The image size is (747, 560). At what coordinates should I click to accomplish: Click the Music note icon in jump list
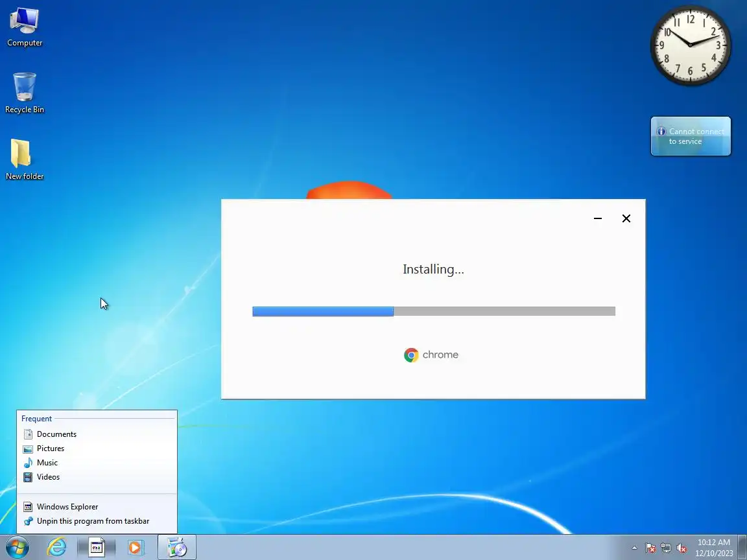[28, 462]
